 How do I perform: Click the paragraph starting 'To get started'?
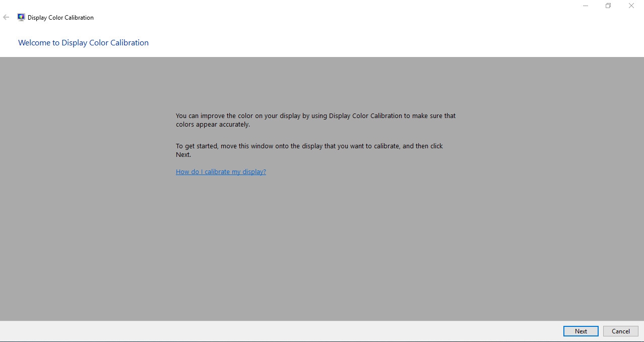pos(309,150)
